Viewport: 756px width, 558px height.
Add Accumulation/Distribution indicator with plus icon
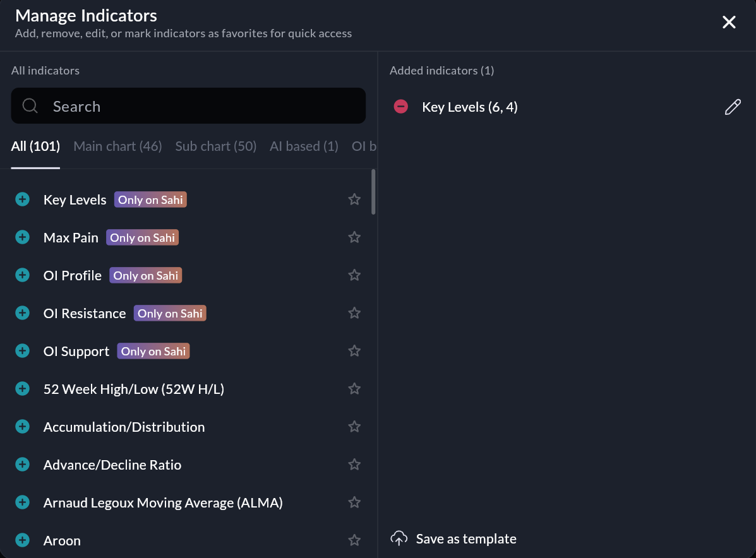[x=22, y=427]
